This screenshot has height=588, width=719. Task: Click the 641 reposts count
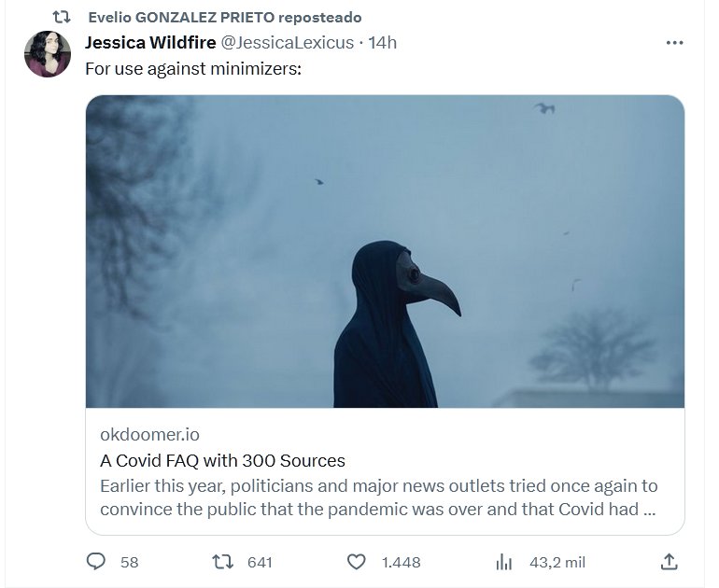pos(260,562)
